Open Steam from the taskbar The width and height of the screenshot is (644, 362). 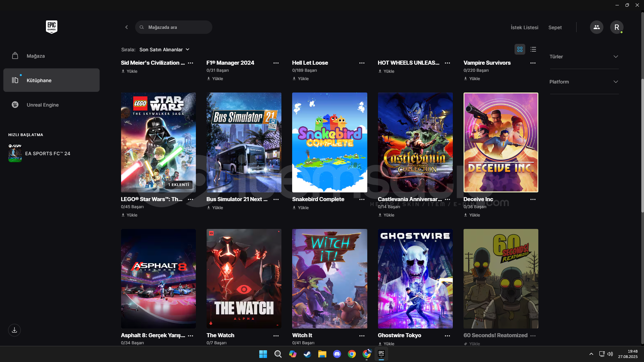[307, 354]
